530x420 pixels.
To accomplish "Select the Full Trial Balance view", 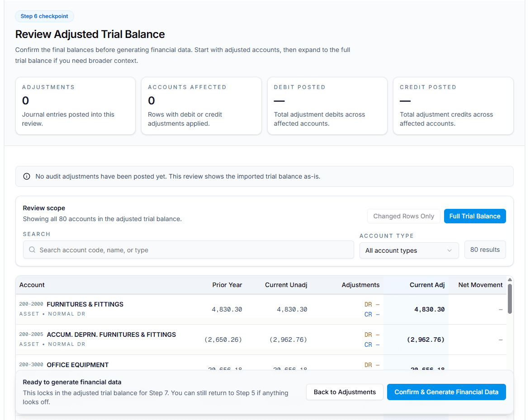I will coord(474,216).
